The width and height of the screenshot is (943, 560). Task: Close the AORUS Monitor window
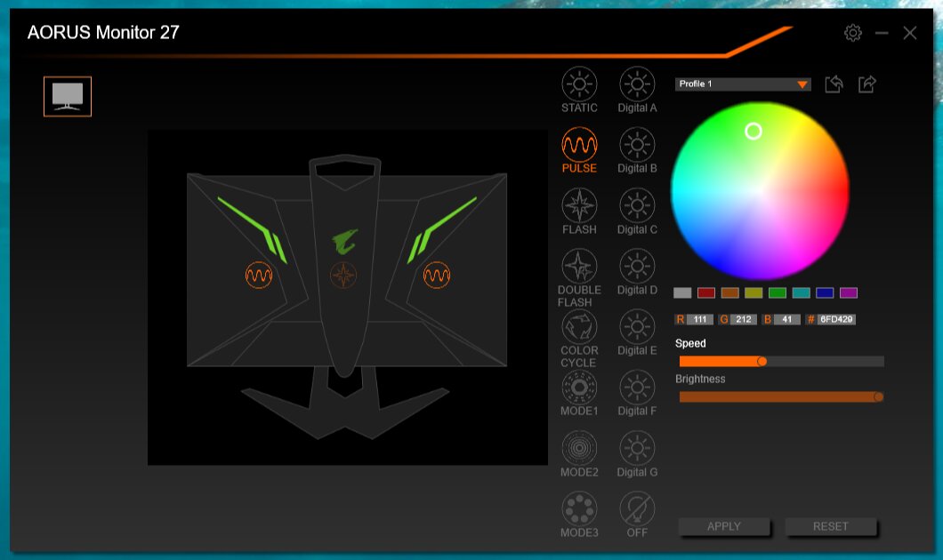coord(910,33)
